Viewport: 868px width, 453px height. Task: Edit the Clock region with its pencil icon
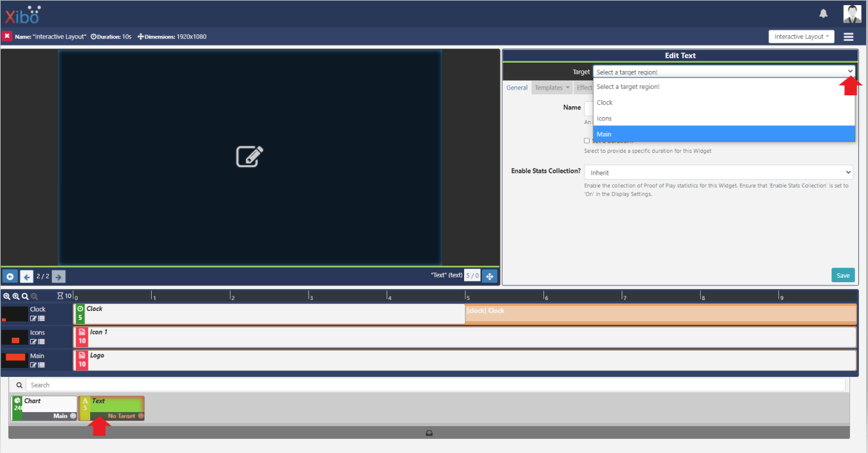click(33, 318)
